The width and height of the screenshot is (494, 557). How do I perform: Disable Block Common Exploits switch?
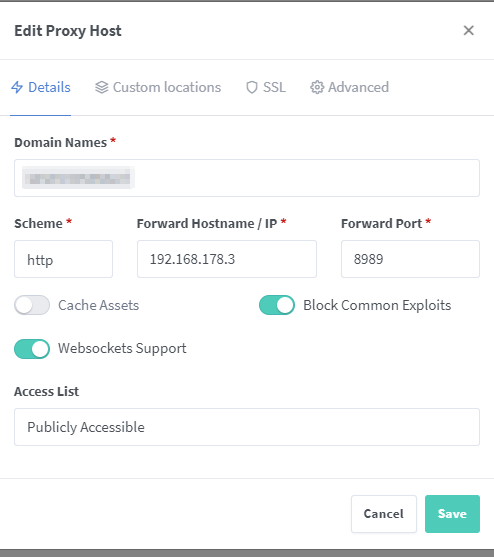pos(277,305)
